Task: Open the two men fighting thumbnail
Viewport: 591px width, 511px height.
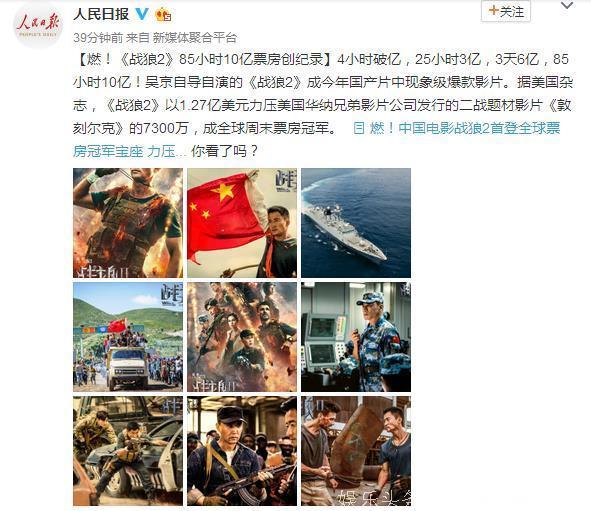Action: (356, 451)
